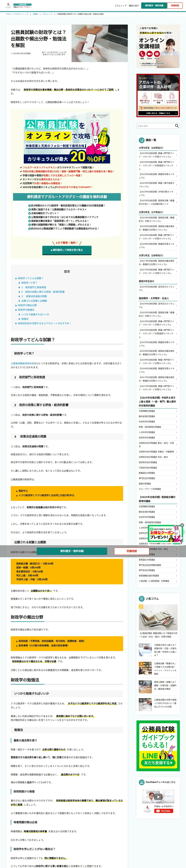
Task: Jump to 財政学って何？ in table of contents
Action: pos(29,283)
